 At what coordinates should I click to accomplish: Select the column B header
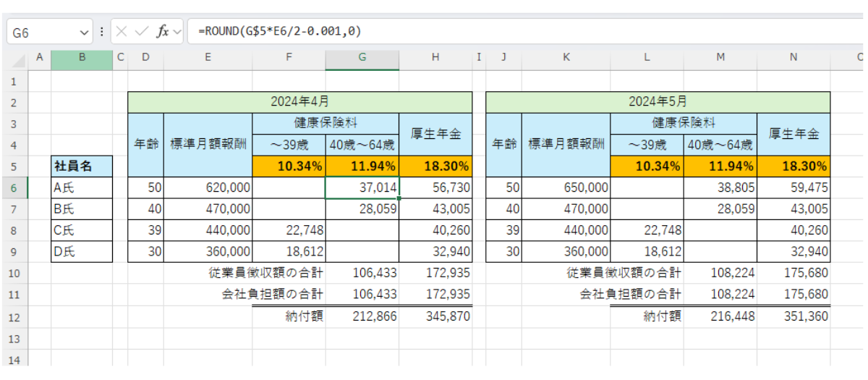(82, 56)
